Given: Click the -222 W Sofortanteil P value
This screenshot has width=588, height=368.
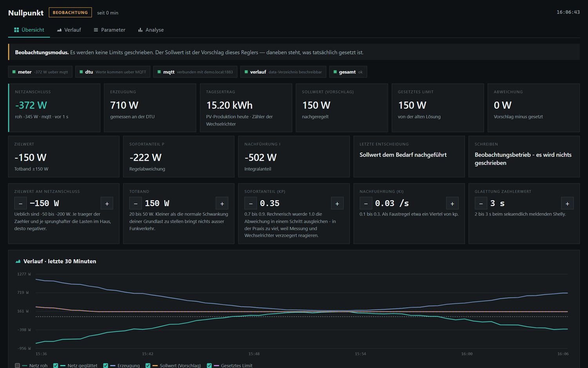Looking at the screenshot, I should tap(145, 157).
